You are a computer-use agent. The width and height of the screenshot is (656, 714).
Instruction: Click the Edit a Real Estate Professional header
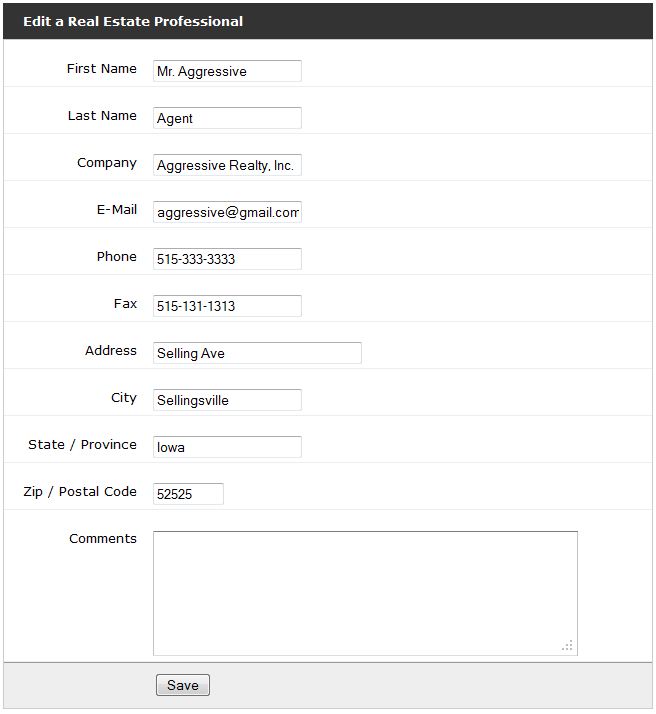(x=133, y=21)
